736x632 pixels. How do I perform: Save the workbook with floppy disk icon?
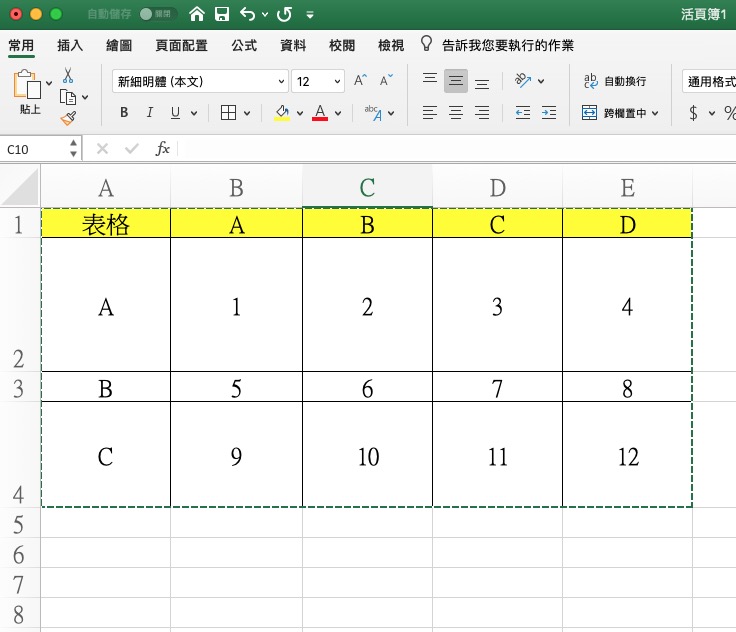222,14
